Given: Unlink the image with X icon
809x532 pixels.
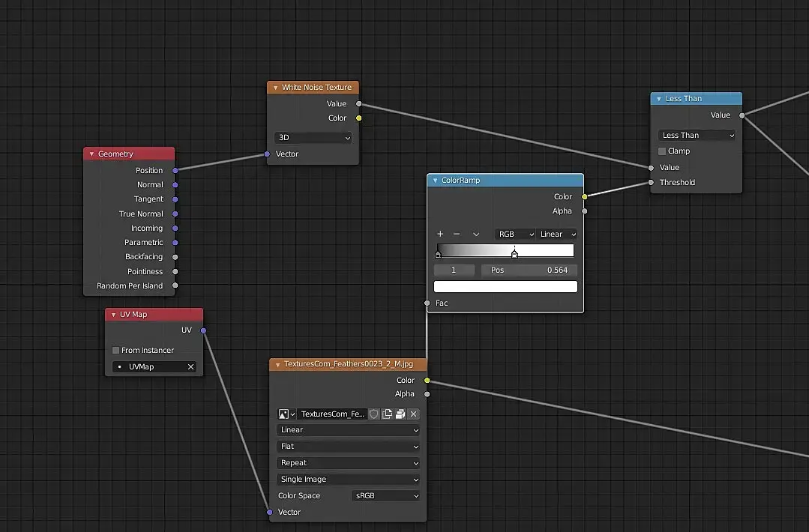Looking at the screenshot, I should point(413,414).
